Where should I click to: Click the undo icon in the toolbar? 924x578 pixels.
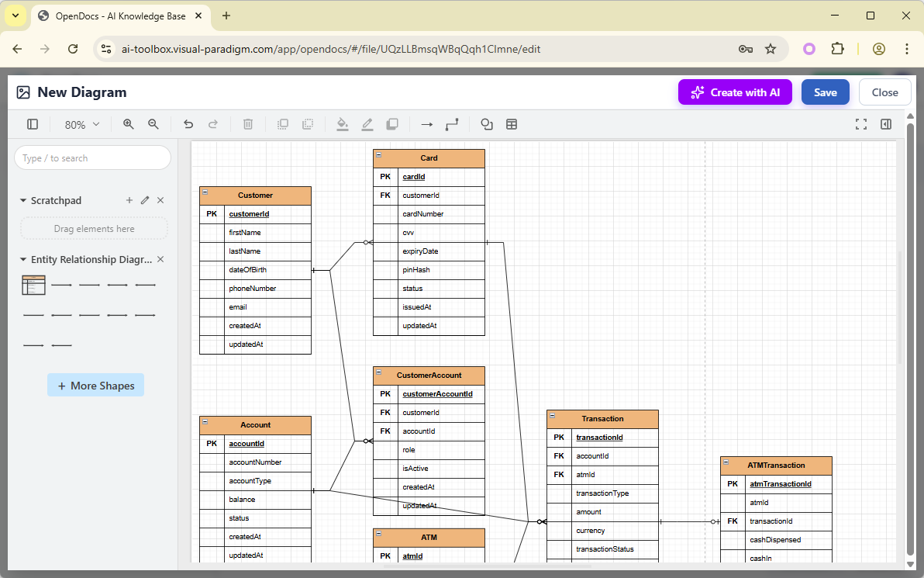click(x=188, y=124)
